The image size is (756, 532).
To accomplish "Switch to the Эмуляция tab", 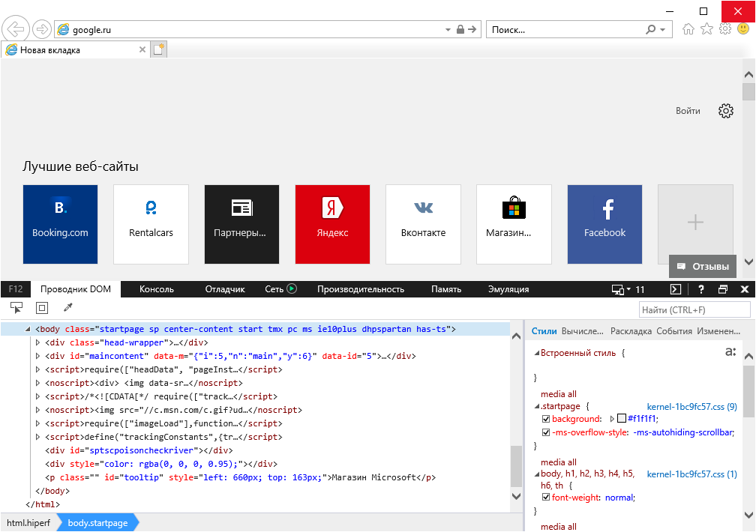I will 508,289.
